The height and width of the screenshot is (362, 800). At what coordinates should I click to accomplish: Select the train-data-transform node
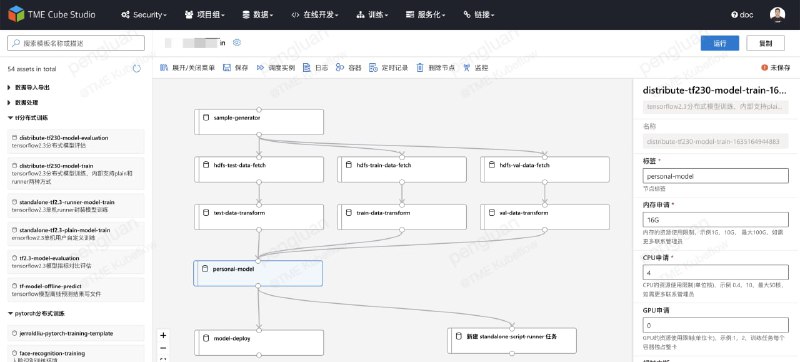[402, 217]
